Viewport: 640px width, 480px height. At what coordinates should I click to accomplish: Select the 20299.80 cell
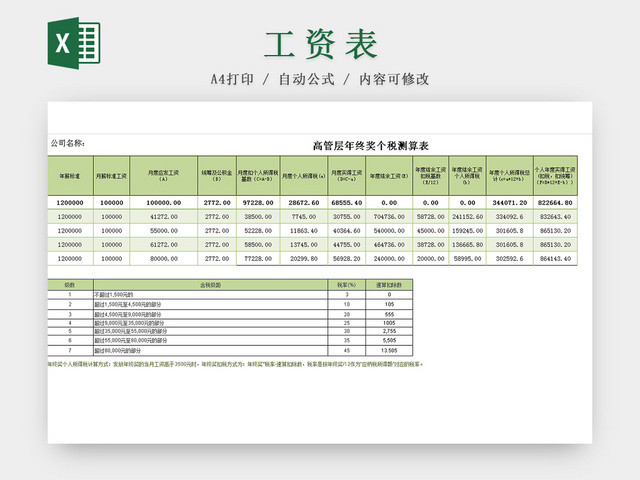point(304,258)
